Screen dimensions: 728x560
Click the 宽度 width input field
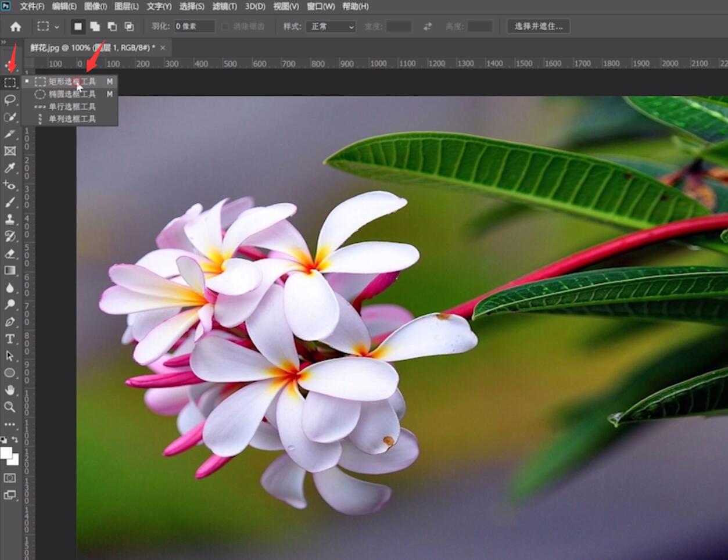click(399, 27)
